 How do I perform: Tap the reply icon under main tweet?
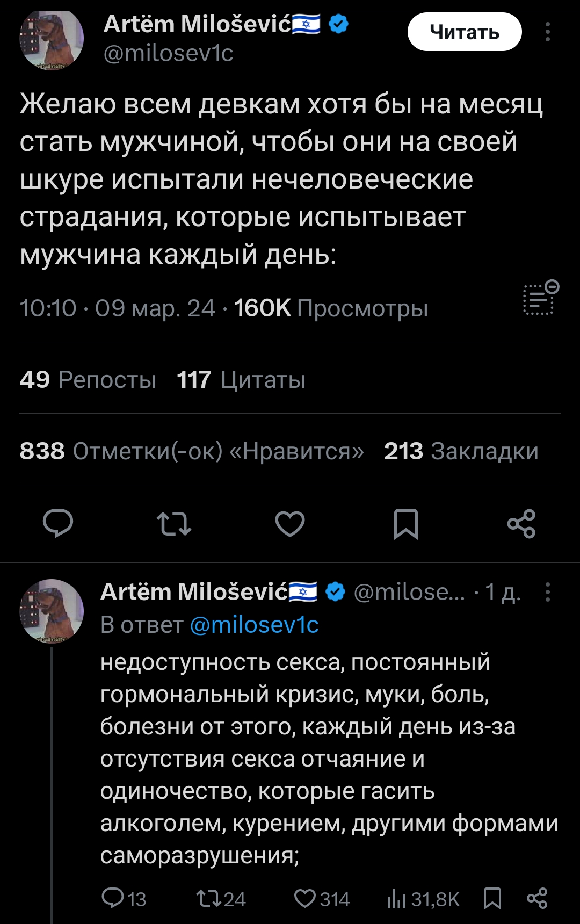58,523
